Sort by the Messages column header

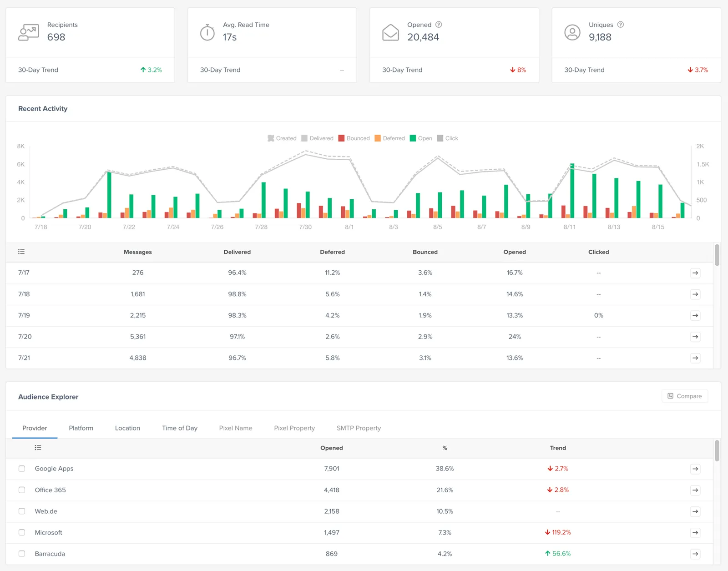138,252
